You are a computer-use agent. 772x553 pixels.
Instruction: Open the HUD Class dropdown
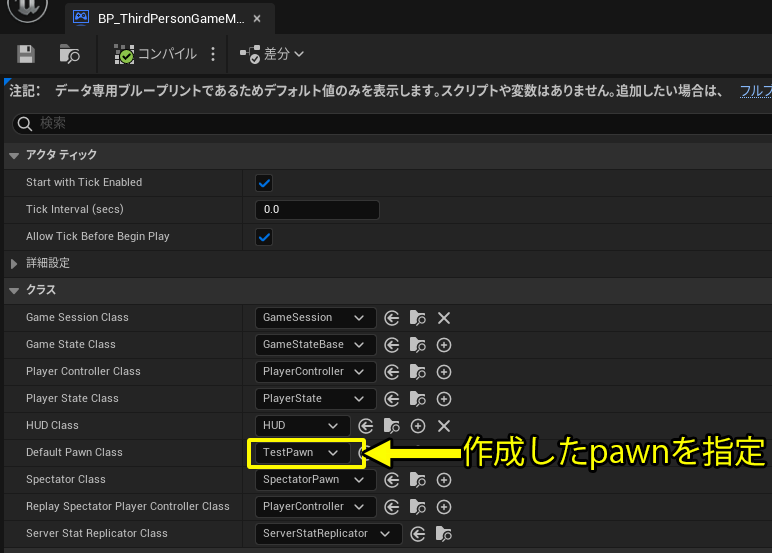point(302,426)
